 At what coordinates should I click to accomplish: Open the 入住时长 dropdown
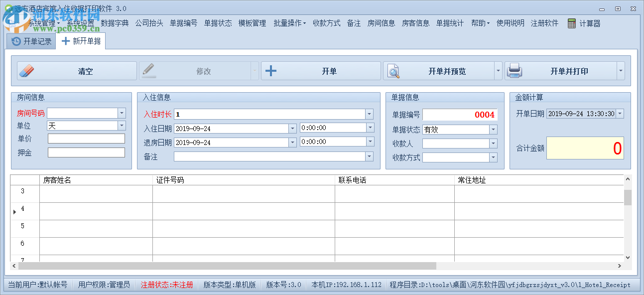[x=369, y=114]
